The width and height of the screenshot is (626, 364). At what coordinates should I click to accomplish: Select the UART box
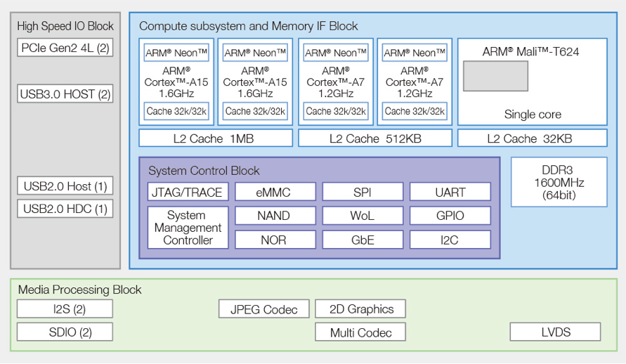[450, 192]
